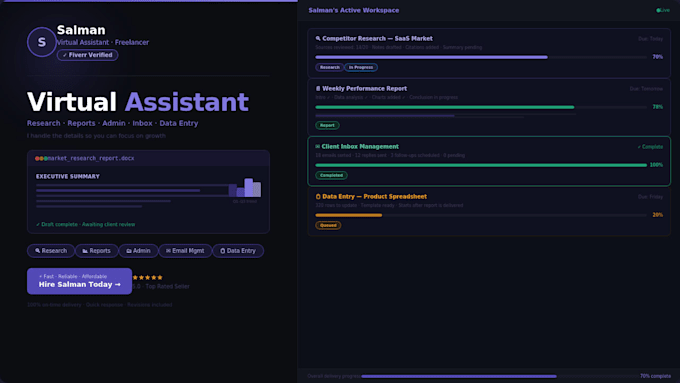The image size is (680, 383).
Task: Click the Client Inbox Management 100% progress bar
Action: [481, 165]
